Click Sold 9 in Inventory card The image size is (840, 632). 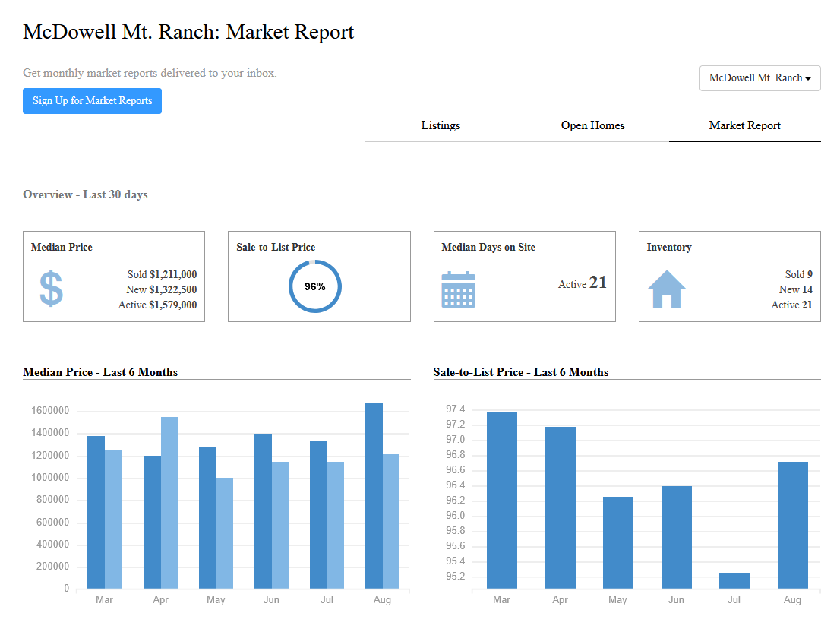pyautogui.click(x=799, y=274)
